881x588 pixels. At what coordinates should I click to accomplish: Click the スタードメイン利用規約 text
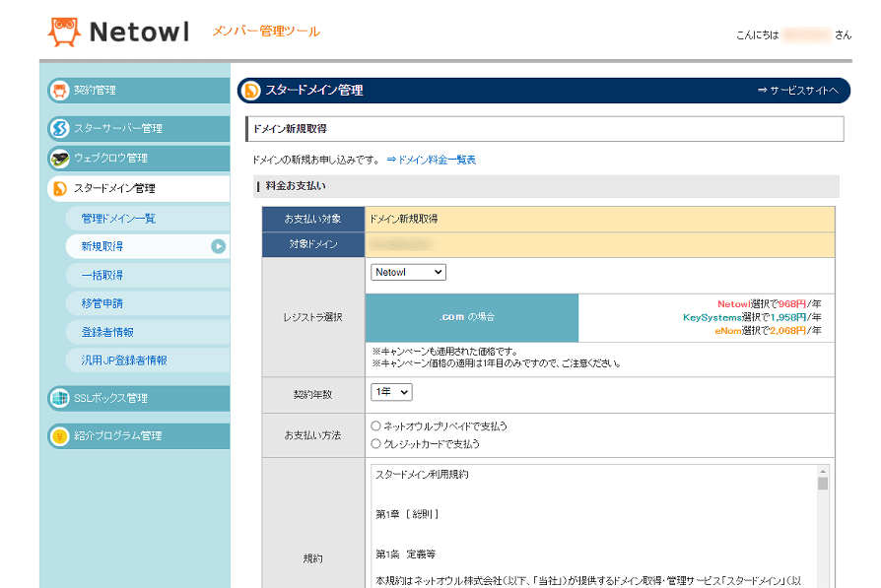pos(422,475)
